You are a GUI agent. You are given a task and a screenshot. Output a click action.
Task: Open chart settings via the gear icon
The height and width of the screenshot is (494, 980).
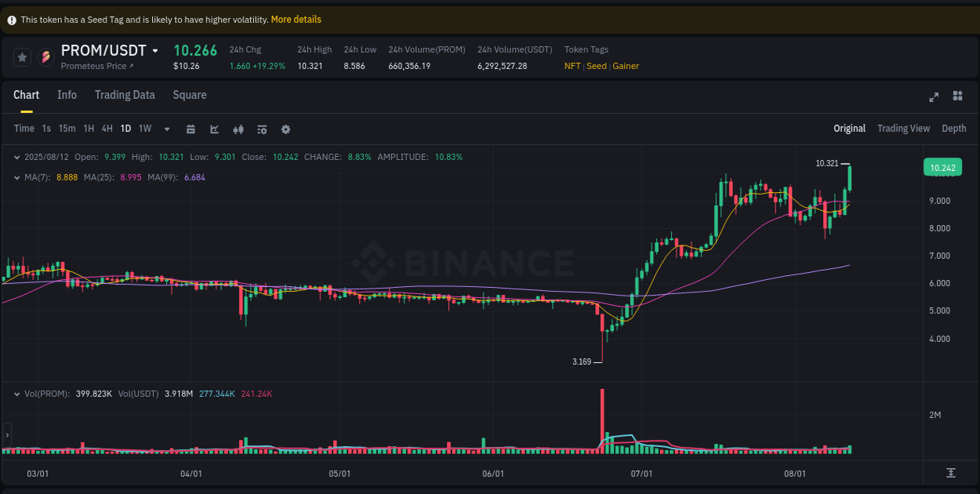[285, 129]
